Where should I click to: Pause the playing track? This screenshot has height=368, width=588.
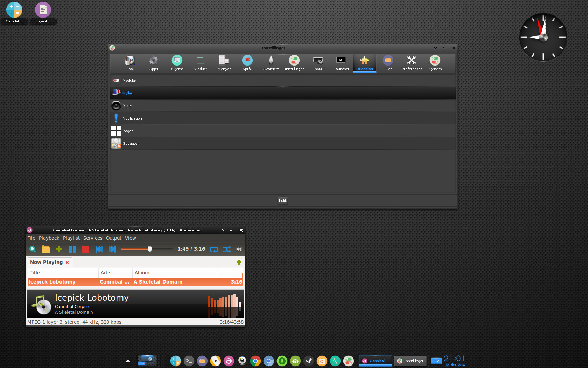[72, 249]
